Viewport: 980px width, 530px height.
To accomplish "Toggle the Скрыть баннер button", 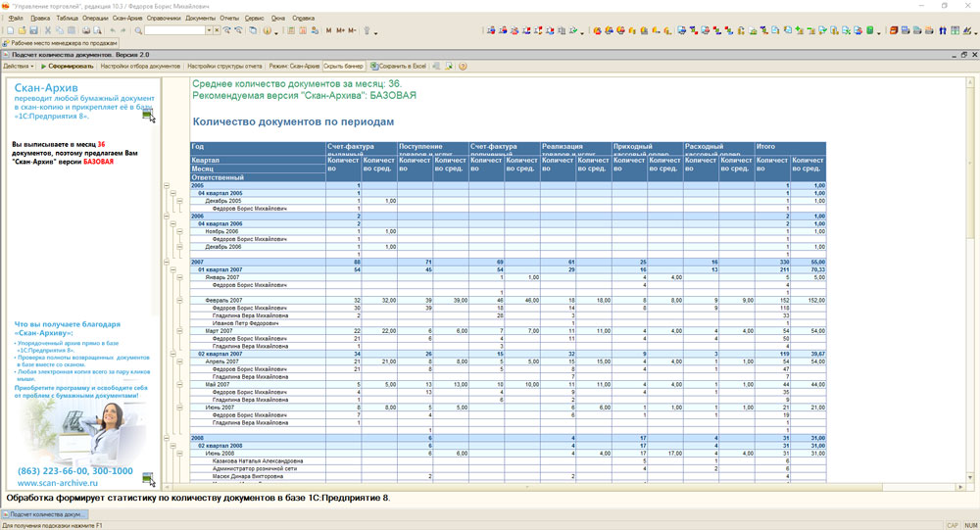I will coord(344,66).
